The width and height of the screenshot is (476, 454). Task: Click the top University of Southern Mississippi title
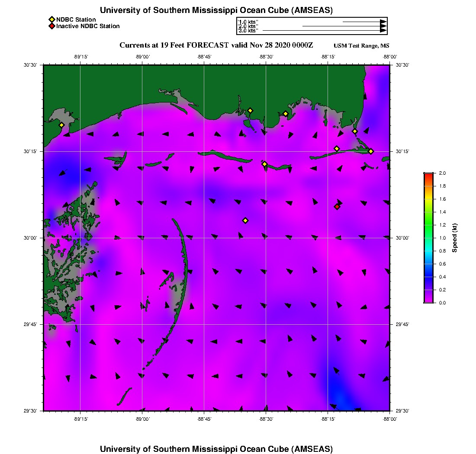[216, 10]
